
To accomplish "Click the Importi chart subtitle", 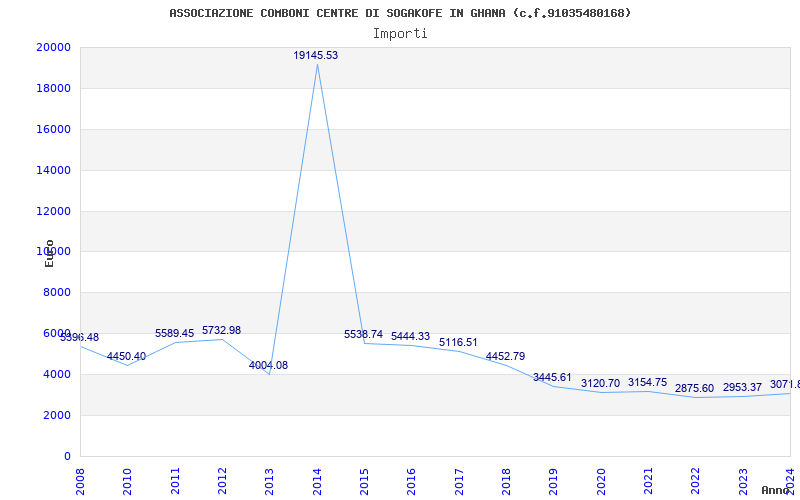I will (400, 34).
